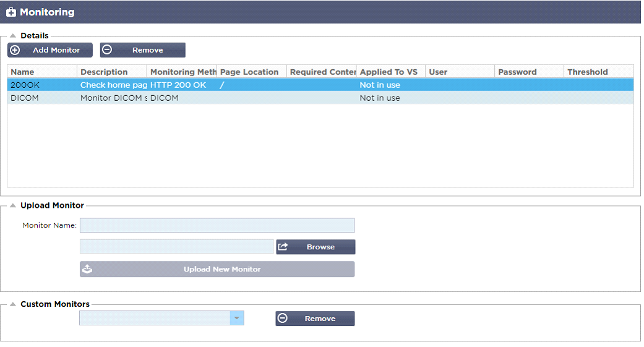Click the Threshold column header

click(598, 72)
